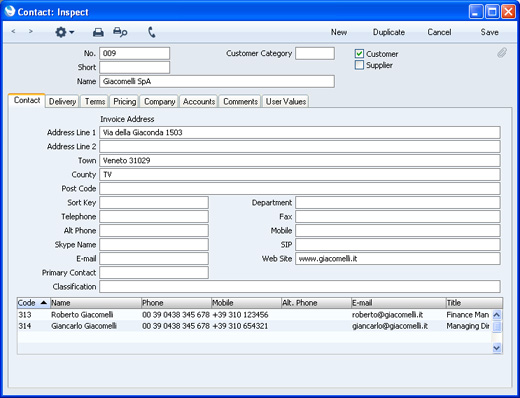Click the Address Line 1 field
The width and height of the screenshot is (520, 398).
(x=300, y=132)
